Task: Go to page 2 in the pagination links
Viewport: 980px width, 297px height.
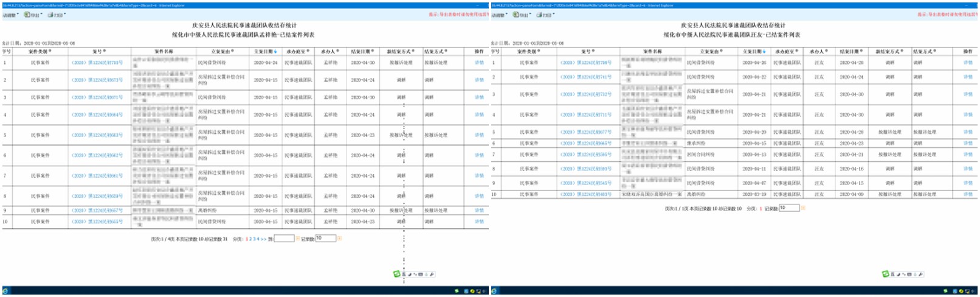Action: pyautogui.click(x=250, y=239)
